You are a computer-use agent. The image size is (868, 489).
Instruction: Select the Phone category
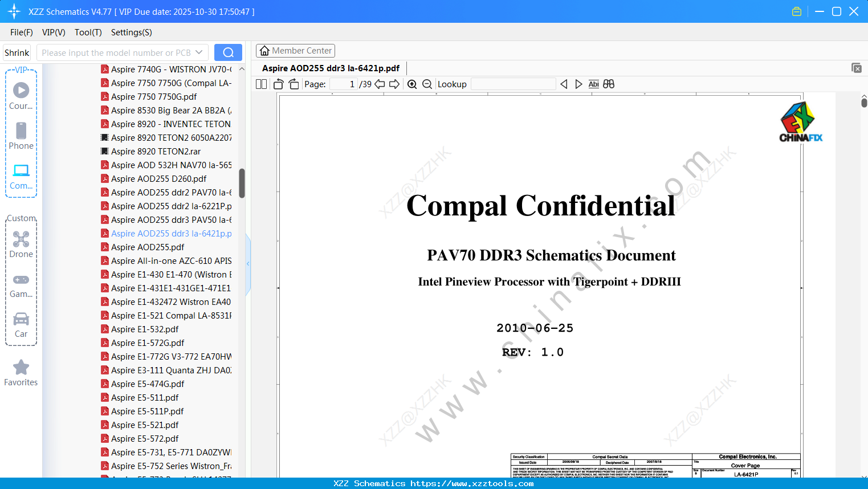[21, 136]
